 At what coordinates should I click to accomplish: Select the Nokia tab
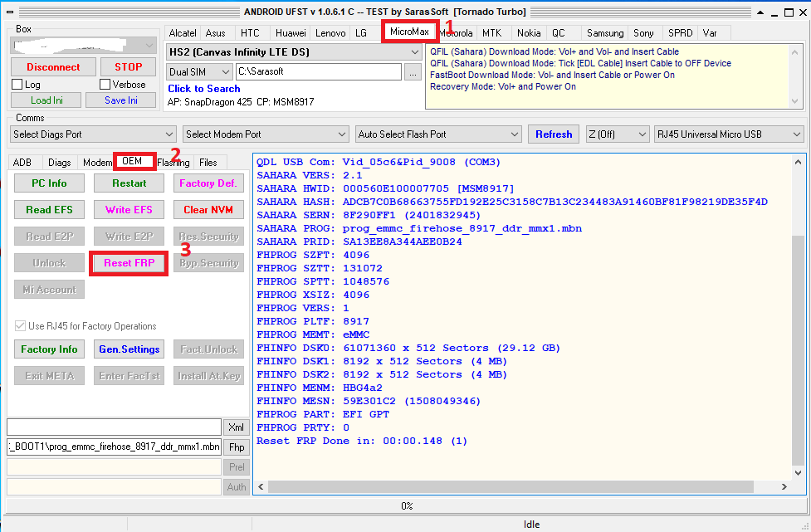tap(529, 33)
